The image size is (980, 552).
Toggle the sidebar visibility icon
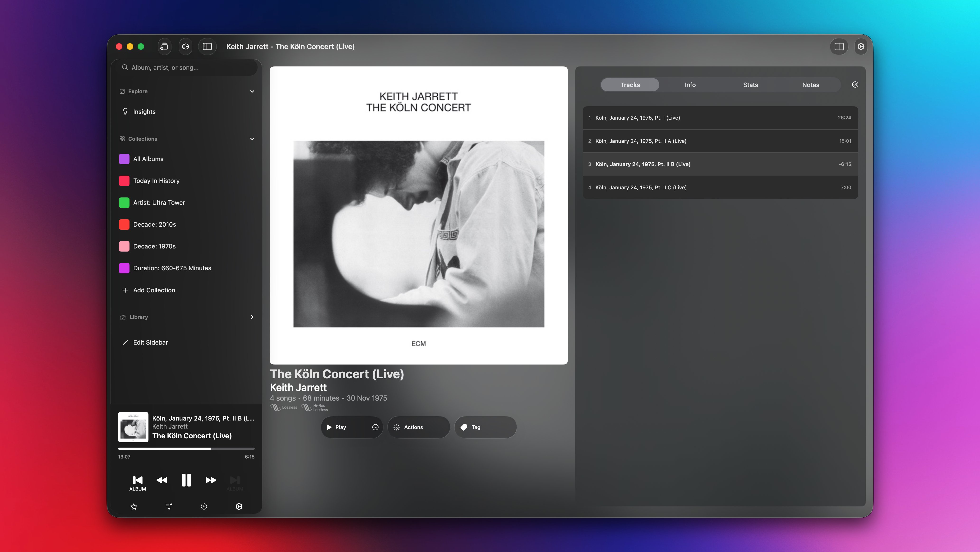click(207, 47)
